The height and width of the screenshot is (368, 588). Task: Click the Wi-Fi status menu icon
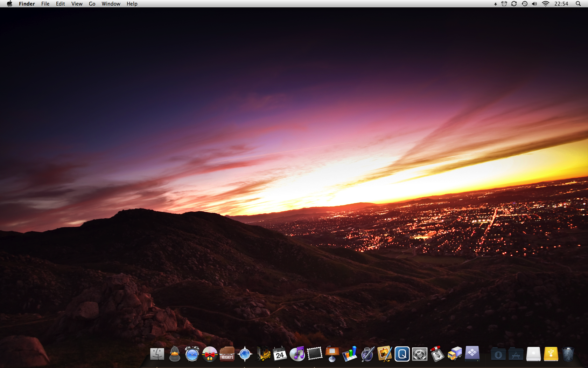545,4
